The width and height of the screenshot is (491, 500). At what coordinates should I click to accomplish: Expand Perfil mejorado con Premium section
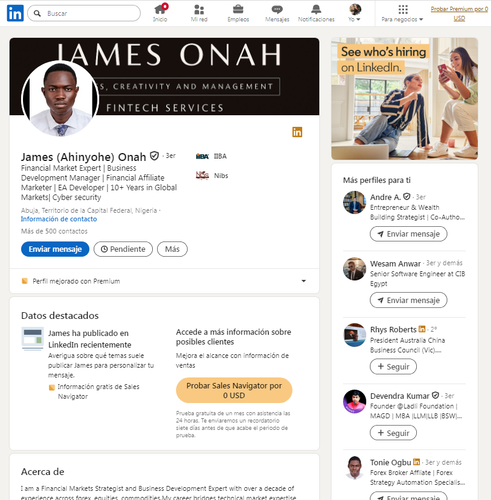303,281
